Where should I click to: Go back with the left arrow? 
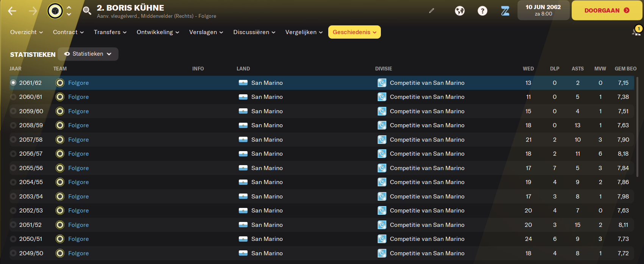[12, 11]
